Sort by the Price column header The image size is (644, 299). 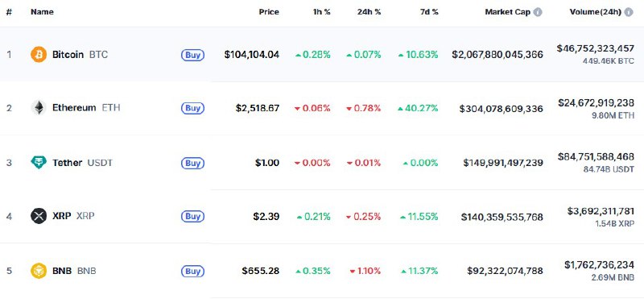(x=269, y=12)
